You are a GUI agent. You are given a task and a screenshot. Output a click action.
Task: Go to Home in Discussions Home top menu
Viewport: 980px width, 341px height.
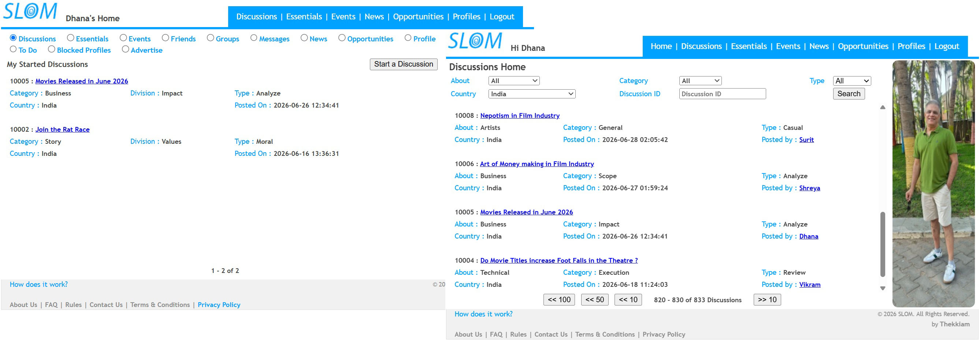click(x=661, y=46)
